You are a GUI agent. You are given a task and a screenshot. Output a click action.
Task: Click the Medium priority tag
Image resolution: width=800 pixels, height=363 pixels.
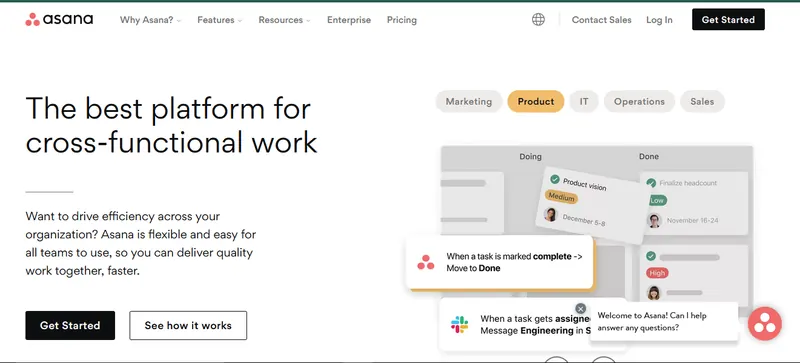coord(561,197)
